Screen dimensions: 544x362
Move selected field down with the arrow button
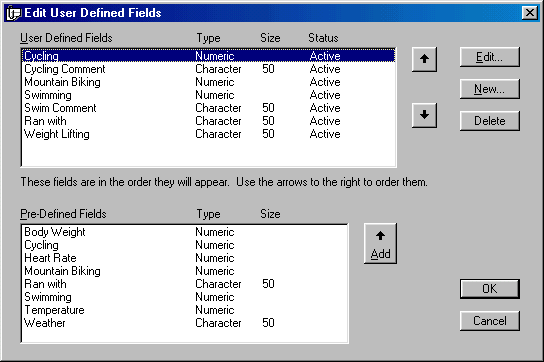424,115
